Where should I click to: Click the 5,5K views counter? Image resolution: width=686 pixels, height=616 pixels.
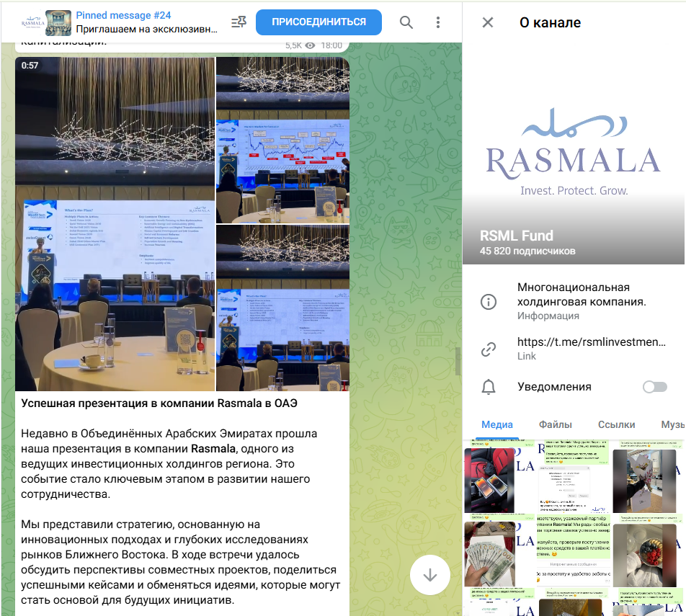[x=300, y=45]
